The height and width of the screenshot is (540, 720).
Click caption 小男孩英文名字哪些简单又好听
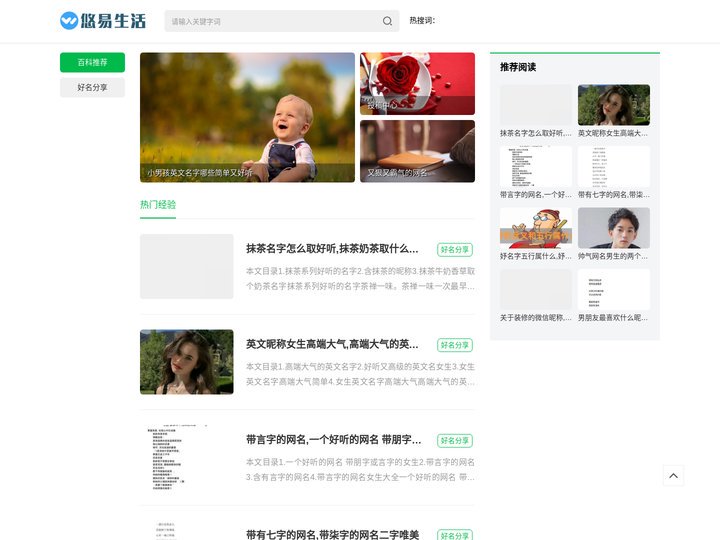[200, 173]
